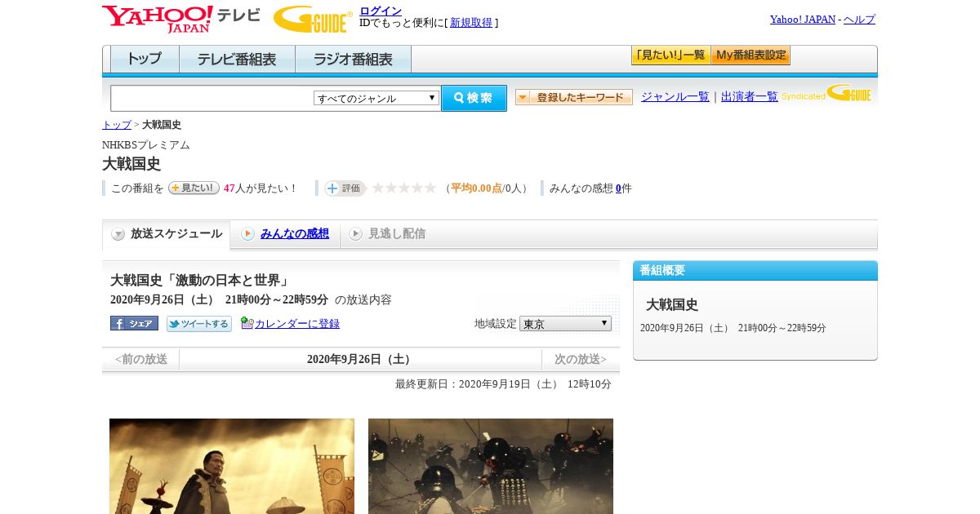
Task: Expand the 地域設定 東京 dropdown
Action: [x=565, y=323]
